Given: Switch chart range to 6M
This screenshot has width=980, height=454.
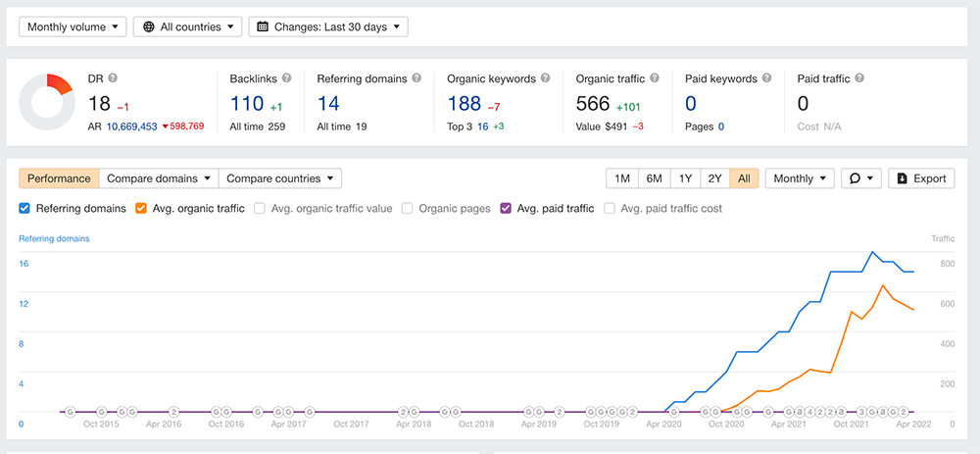Looking at the screenshot, I should 654,178.
